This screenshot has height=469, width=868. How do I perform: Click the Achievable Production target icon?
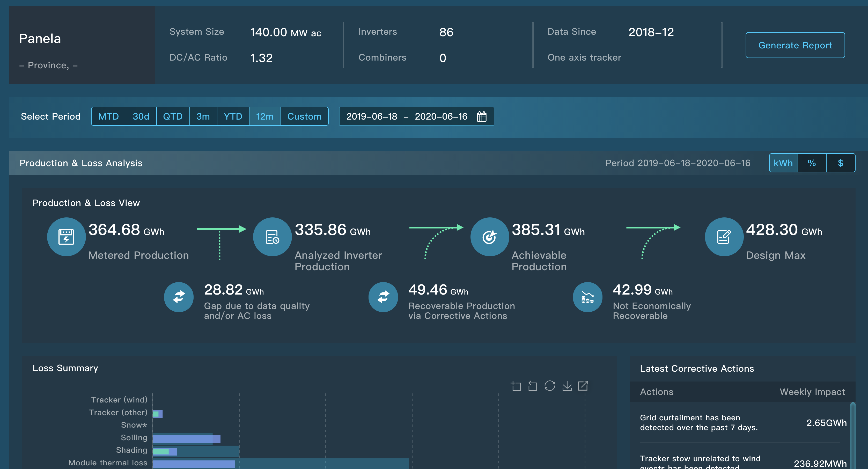(490, 237)
